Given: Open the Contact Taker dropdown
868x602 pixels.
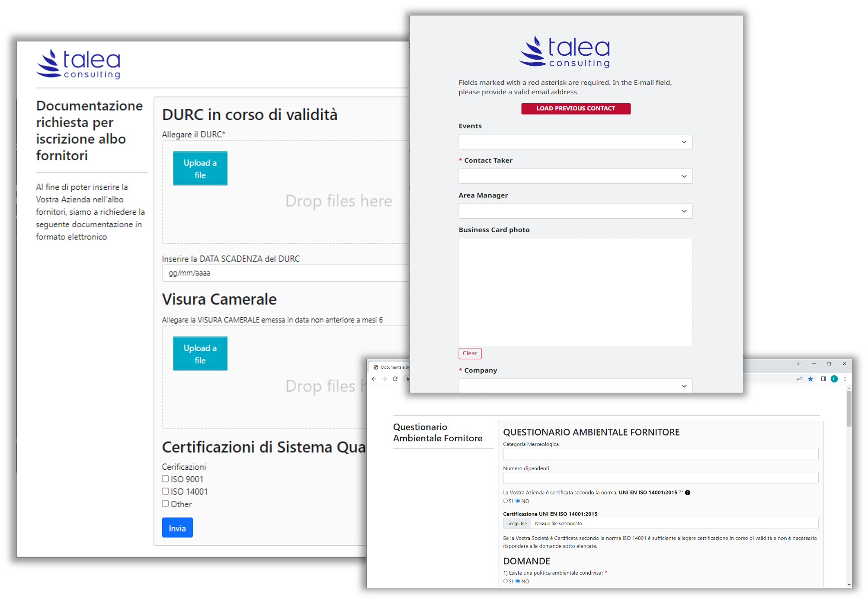Looking at the screenshot, I should (x=575, y=176).
